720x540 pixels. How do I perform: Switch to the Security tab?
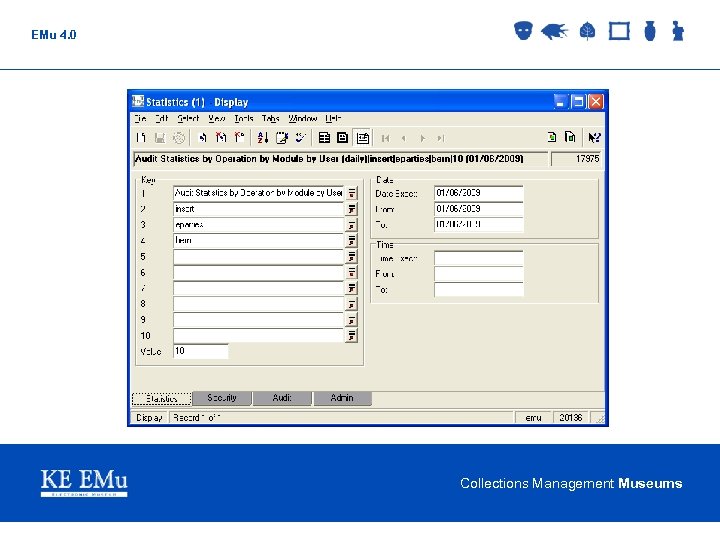(222, 398)
